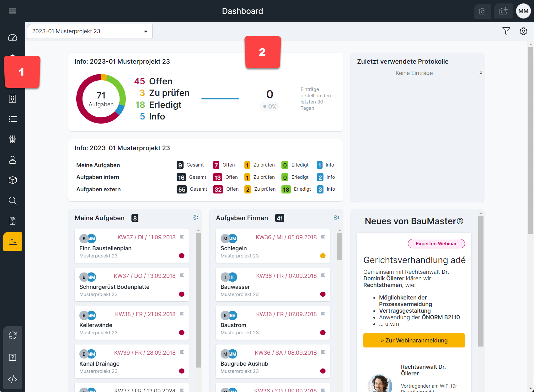Open the person contacts icon in sidebar

[13, 160]
